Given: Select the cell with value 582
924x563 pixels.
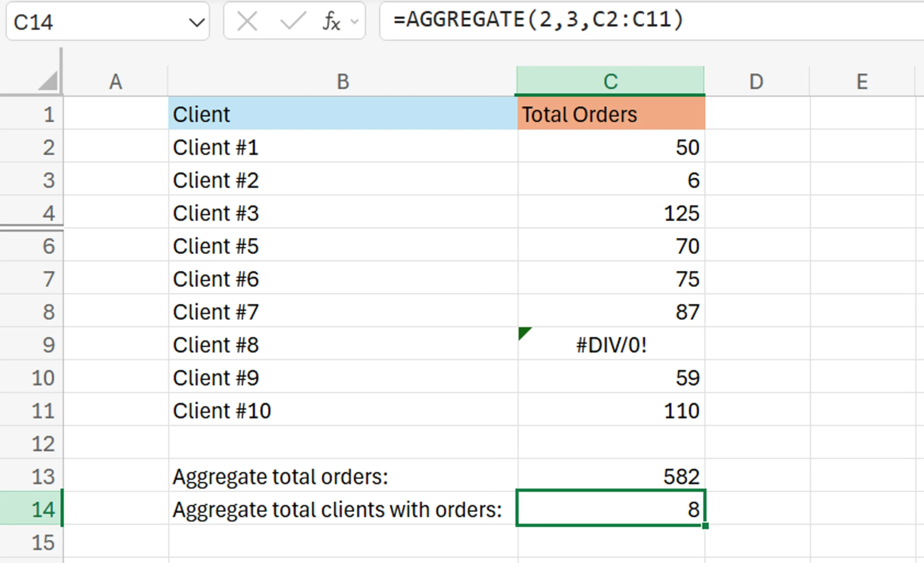Looking at the screenshot, I should (x=611, y=476).
